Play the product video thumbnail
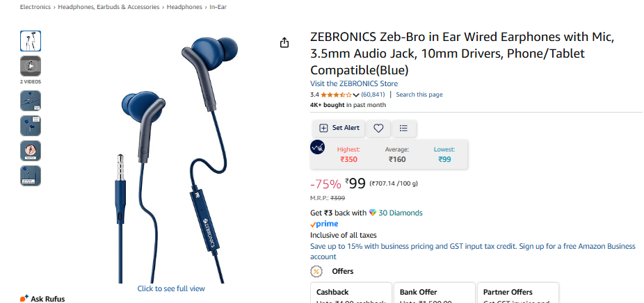 (x=31, y=66)
